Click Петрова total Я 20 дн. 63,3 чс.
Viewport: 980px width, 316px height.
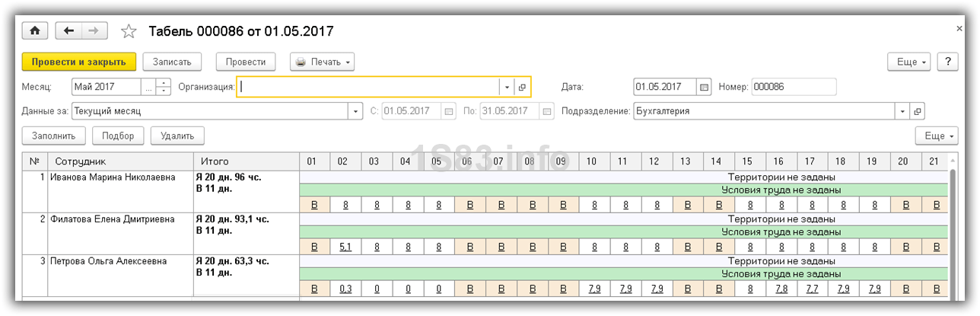click(231, 261)
